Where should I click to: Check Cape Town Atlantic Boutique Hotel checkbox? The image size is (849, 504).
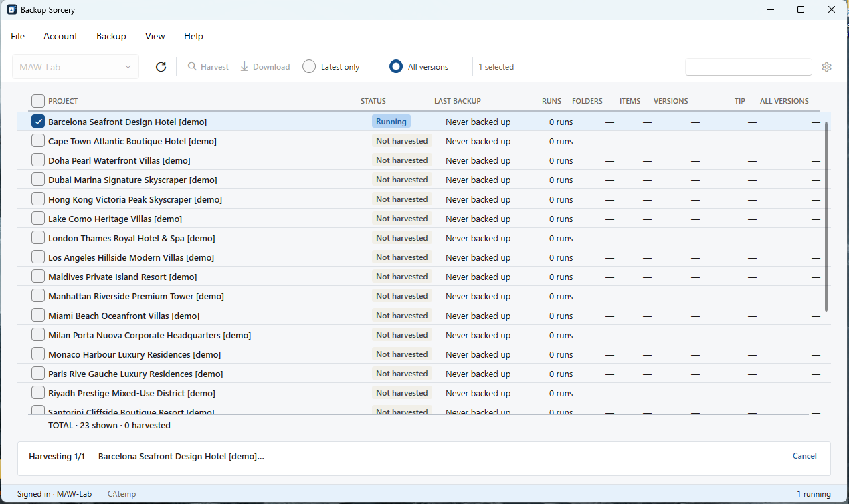tap(38, 141)
